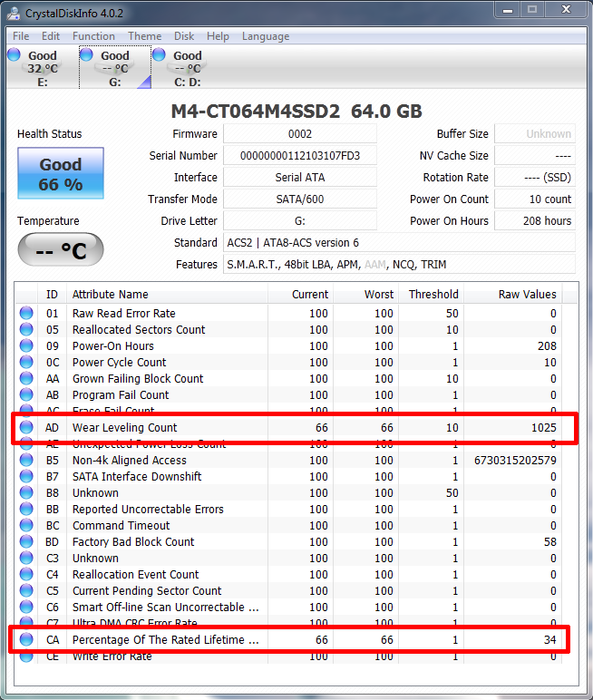Click the Interface field showing Serial ATA
The height and width of the screenshot is (700, 593).
click(300, 177)
